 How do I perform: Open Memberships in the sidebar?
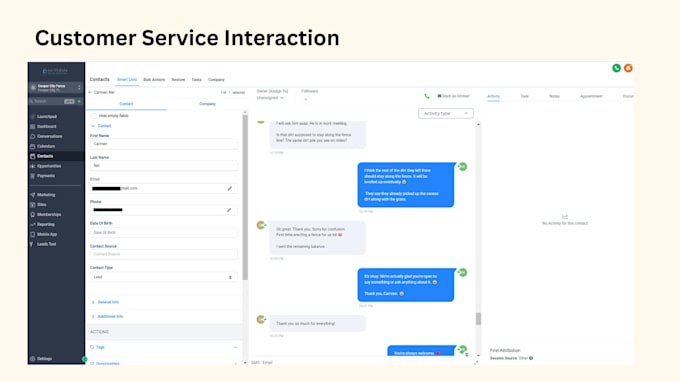(x=49, y=215)
